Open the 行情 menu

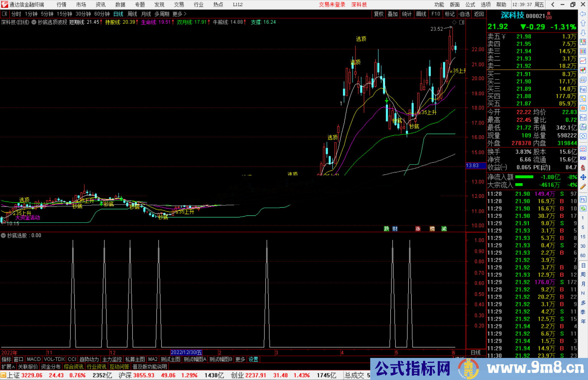[62, 5]
